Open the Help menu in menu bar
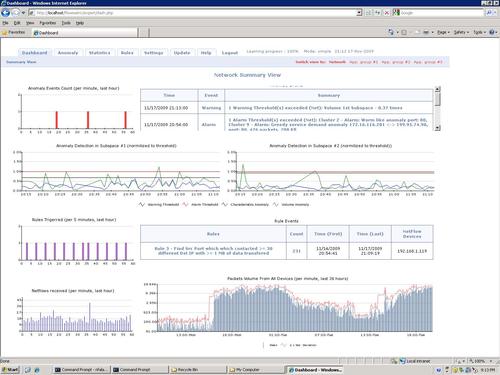Image resolution: width=500 pixels, height=375 pixels. [80, 23]
